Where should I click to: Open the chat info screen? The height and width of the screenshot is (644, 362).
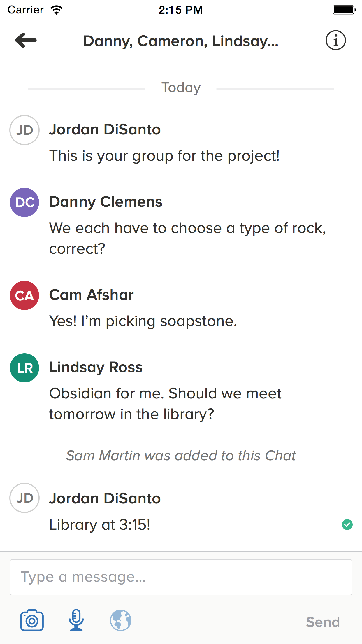[x=336, y=40]
